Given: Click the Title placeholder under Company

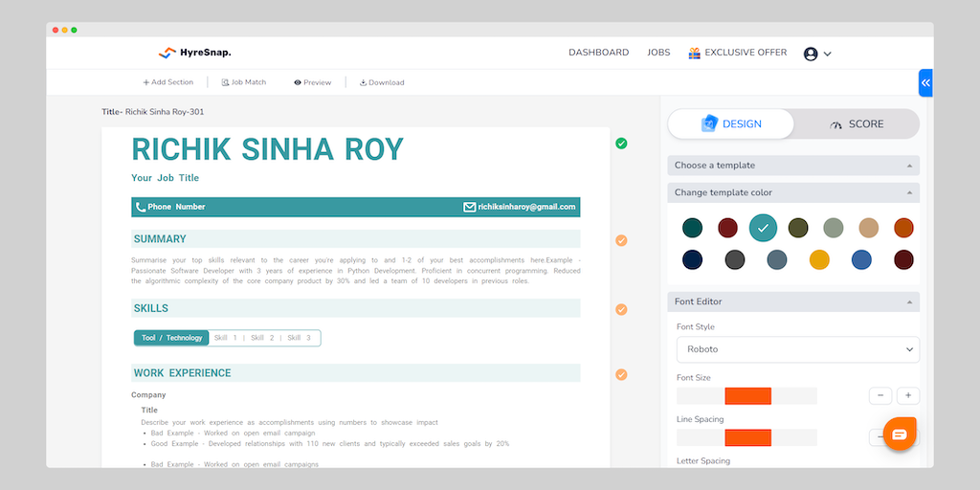Looking at the screenshot, I should [x=149, y=410].
